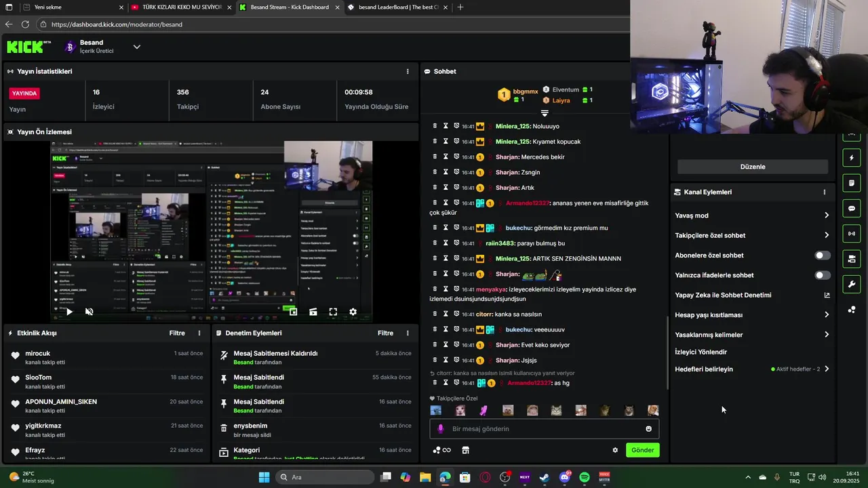Open stream preview settings gear
This screenshot has width=868, height=488.
(353, 312)
